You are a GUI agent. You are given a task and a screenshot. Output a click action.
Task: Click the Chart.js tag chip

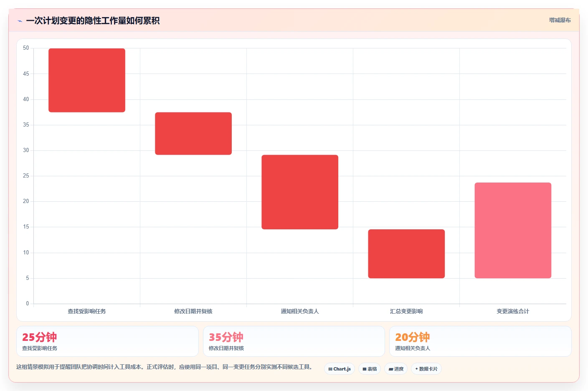[x=340, y=369]
